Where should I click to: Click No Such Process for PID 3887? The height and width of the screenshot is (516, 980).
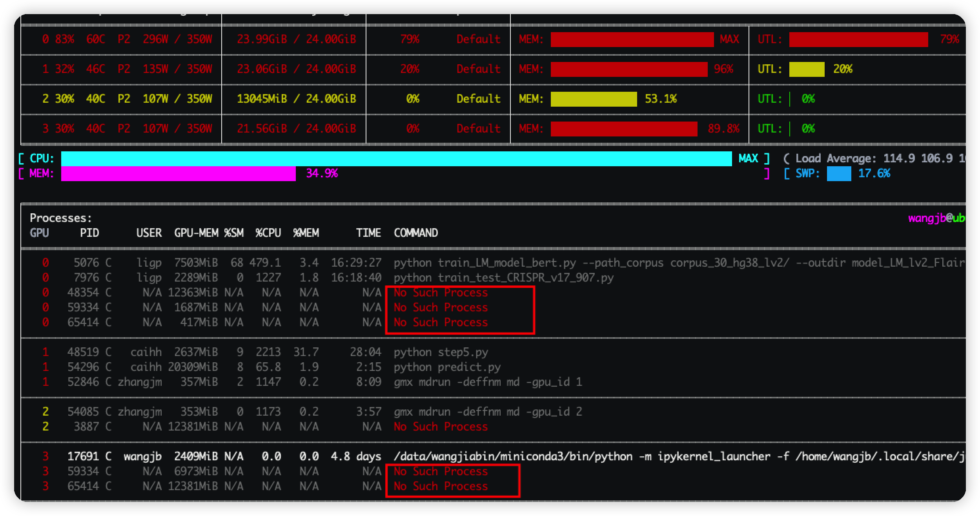441,427
